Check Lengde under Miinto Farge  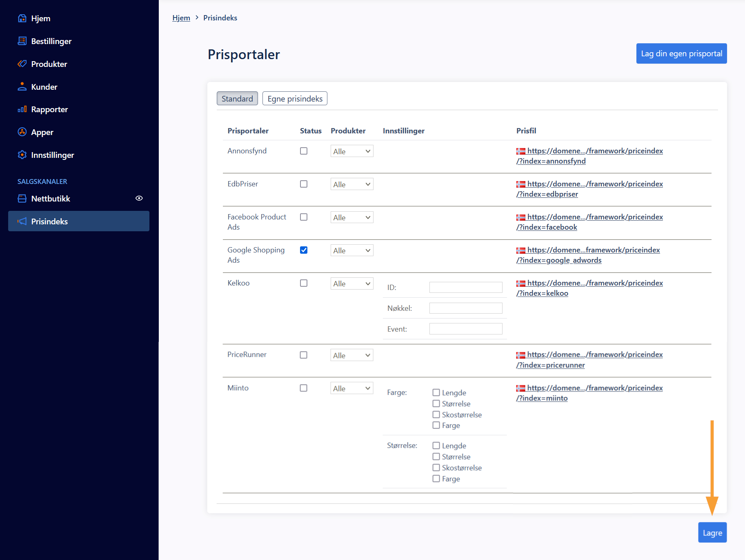[x=436, y=392]
